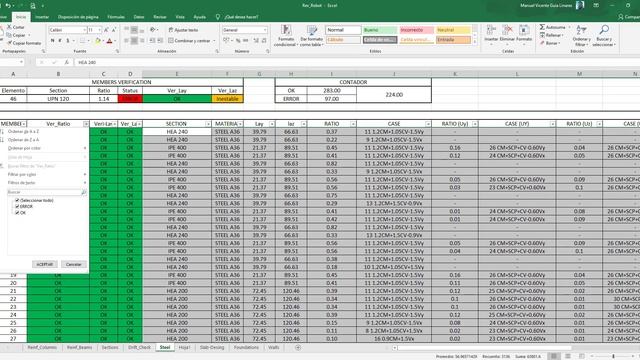The height and width of the screenshot is (360, 640).
Task: Toggle underline (S) formatting
Action: [x=68, y=40]
